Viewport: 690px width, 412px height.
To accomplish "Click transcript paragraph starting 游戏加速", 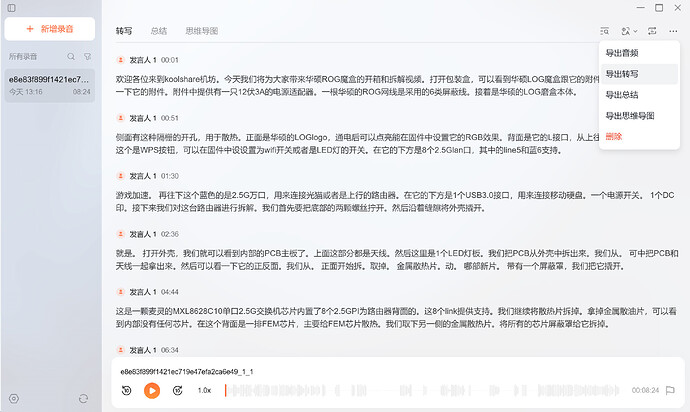I will point(395,202).
